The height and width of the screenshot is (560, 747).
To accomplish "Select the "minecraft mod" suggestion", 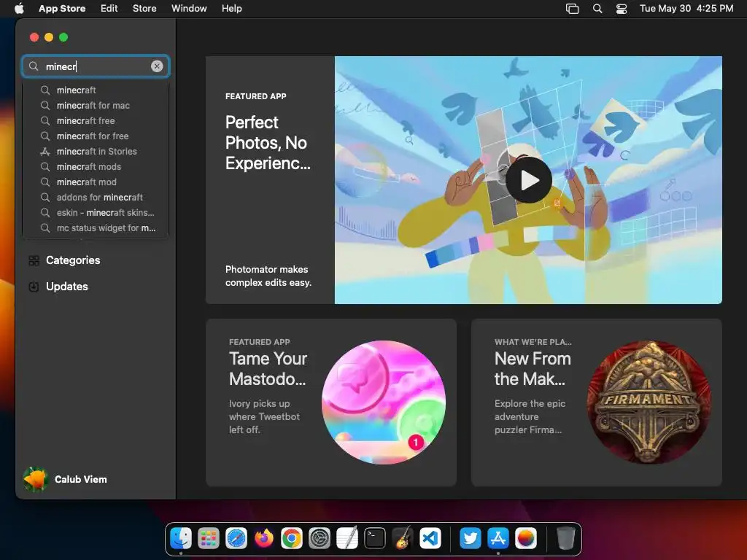I will (x=96, y=182).
